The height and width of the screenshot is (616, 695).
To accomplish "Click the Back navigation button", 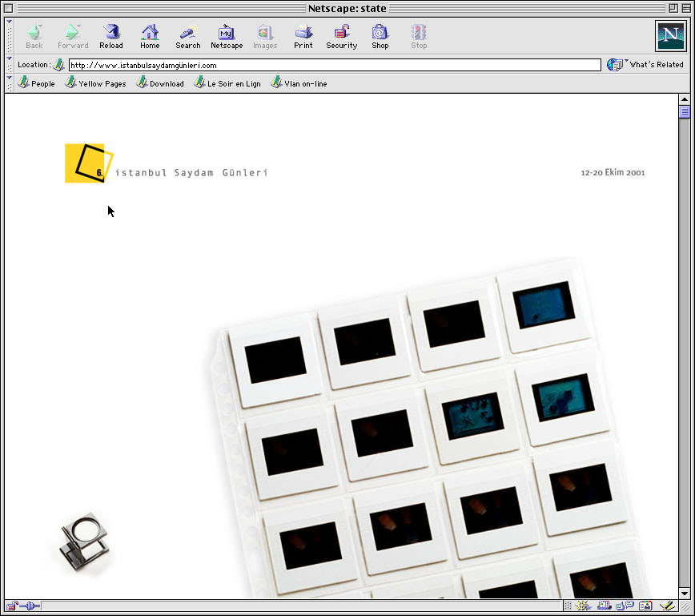I will (x=34, y=36).
